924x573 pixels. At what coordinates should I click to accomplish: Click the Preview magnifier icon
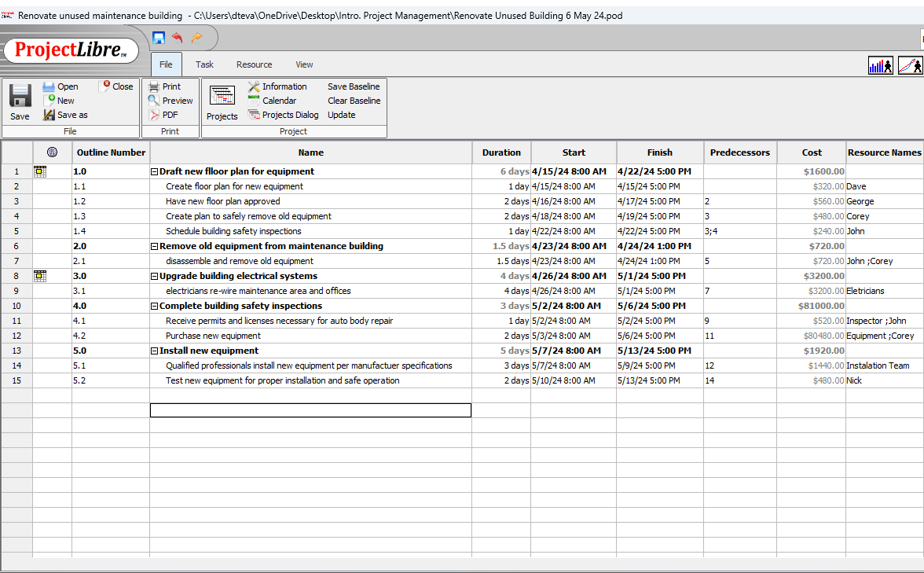pos(154,101)
